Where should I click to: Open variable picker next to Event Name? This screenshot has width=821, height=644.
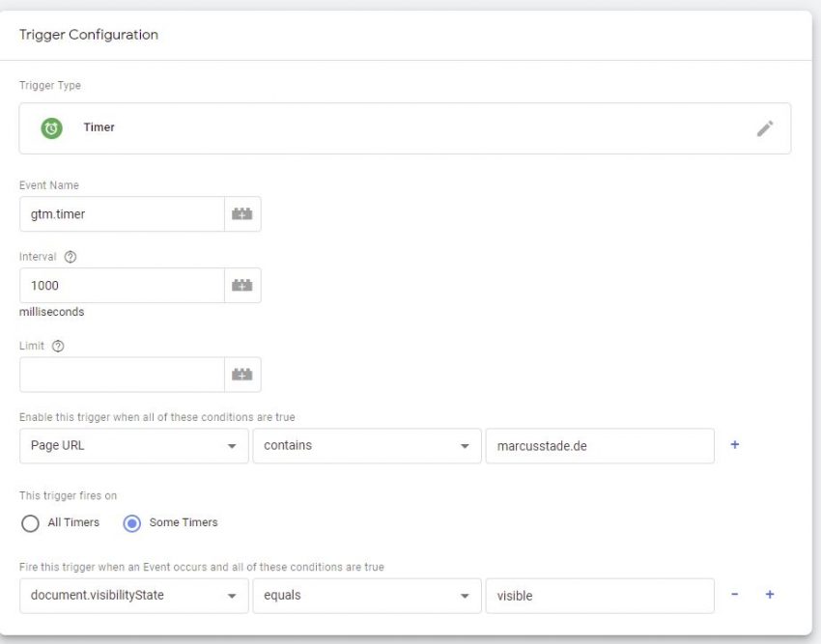coord(242,213)
